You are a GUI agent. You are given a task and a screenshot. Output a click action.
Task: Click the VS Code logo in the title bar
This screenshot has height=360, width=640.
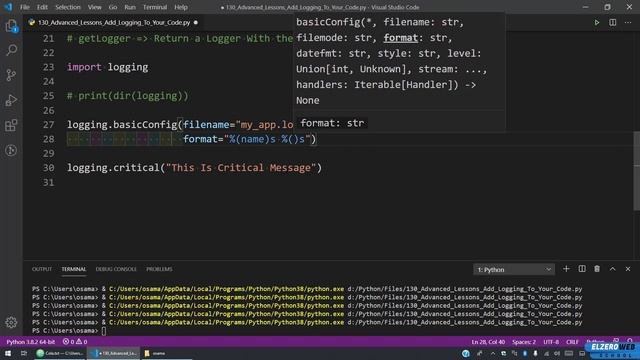8,7
